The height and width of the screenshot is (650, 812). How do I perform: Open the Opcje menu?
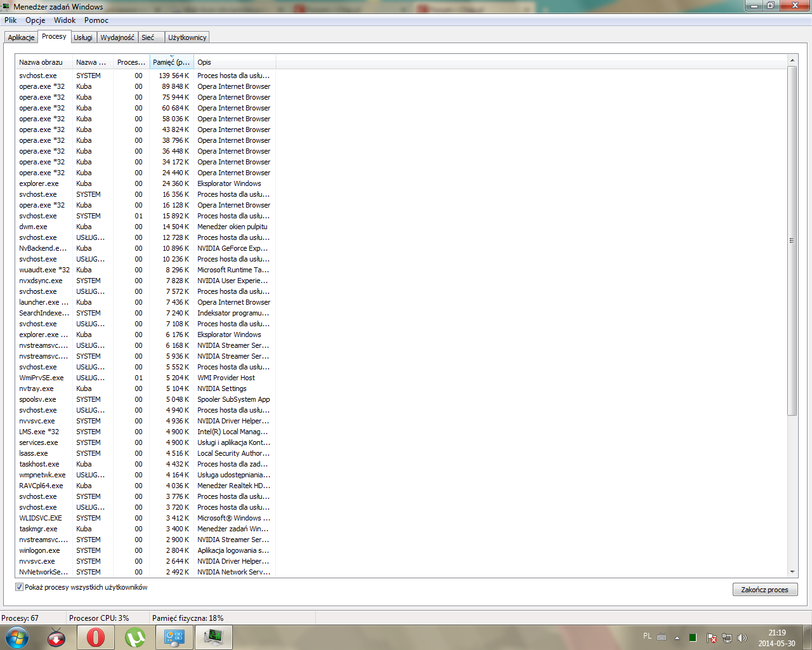pos(36,20)
